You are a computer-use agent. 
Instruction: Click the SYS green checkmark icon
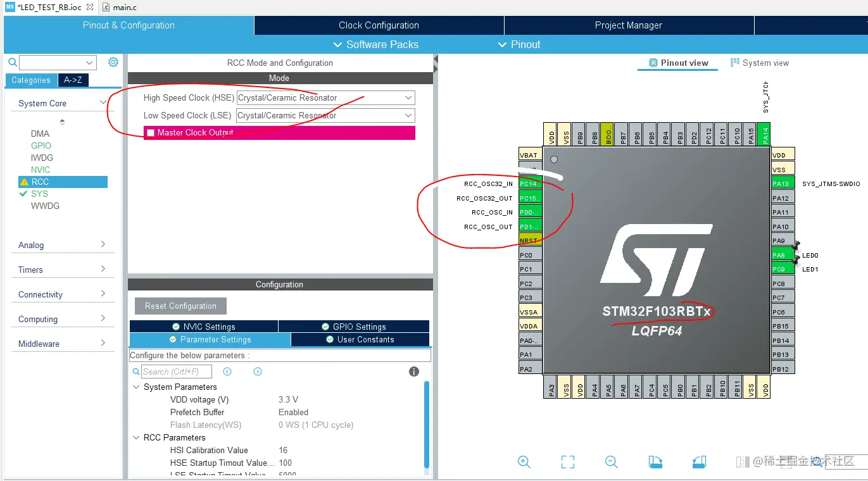24,194
